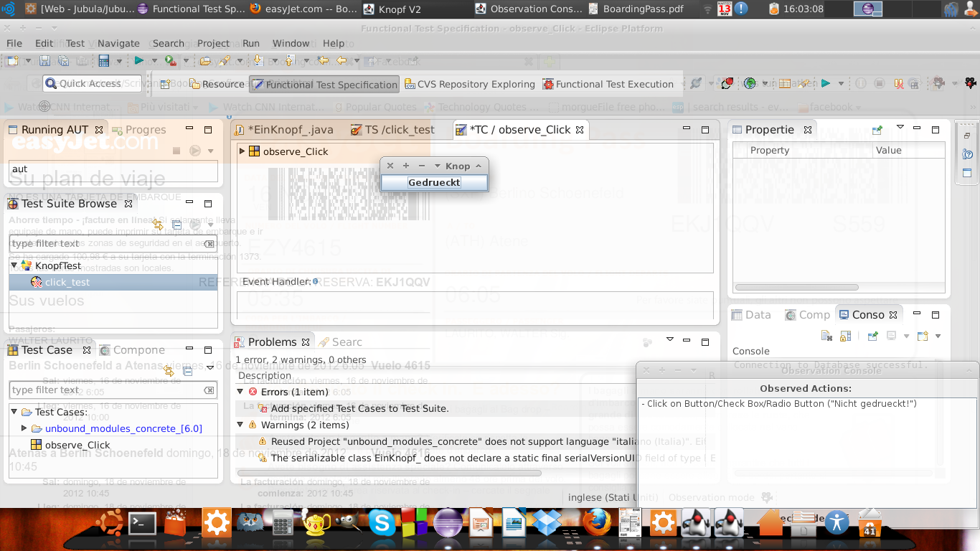Expand the observe_Click editor node
This screenshot has width=980, height=551.
[242, 151]
